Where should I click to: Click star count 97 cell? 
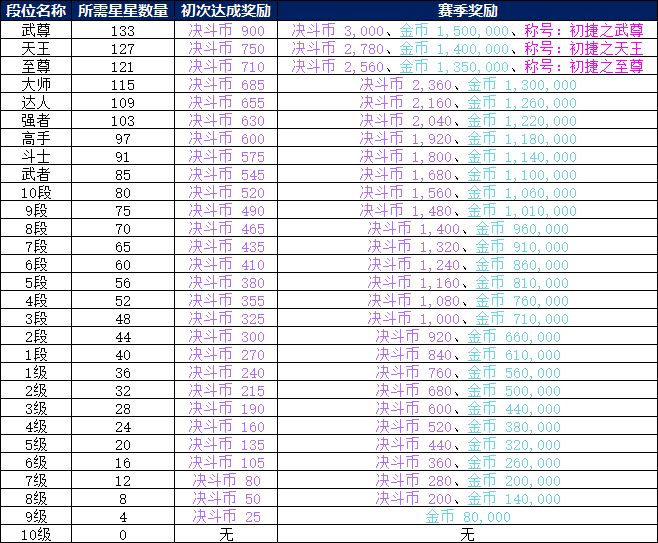click(x=123, y=138)
